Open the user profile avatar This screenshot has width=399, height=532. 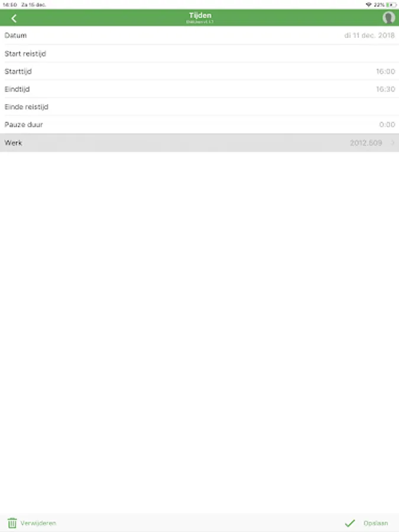pos(388,18)
